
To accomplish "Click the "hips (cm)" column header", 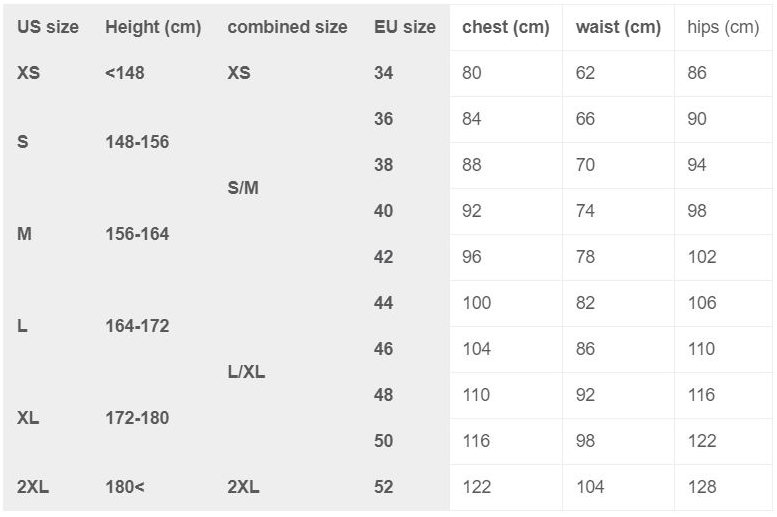I will [x=723, y=27].
